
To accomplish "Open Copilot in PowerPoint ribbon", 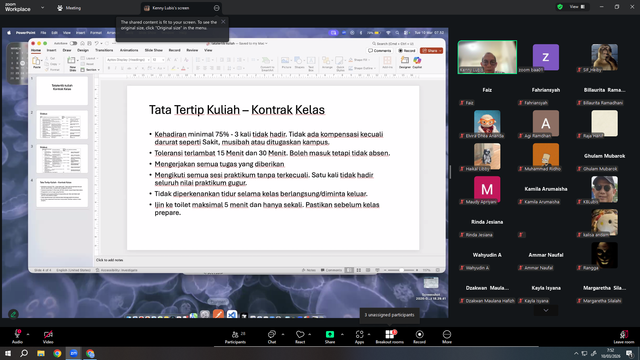I will point(417,62).
